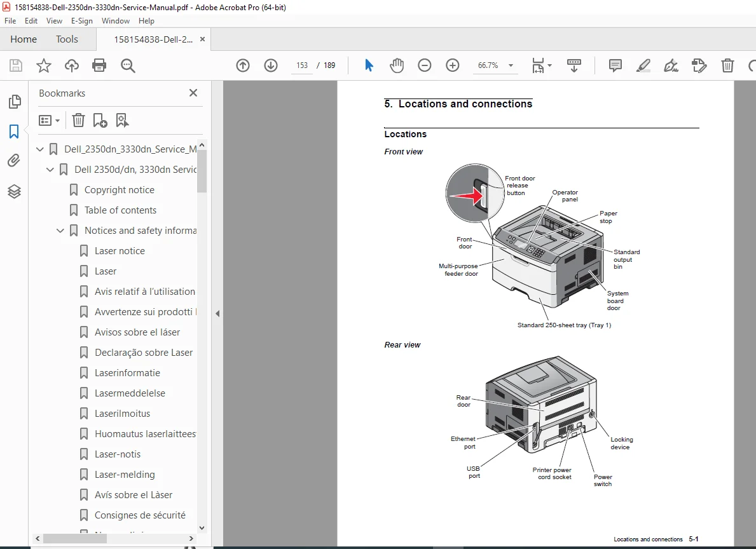Screen dimensions: 756x549
Task: Collapse navigation pane with left arrow
Action: pos(217,313)
